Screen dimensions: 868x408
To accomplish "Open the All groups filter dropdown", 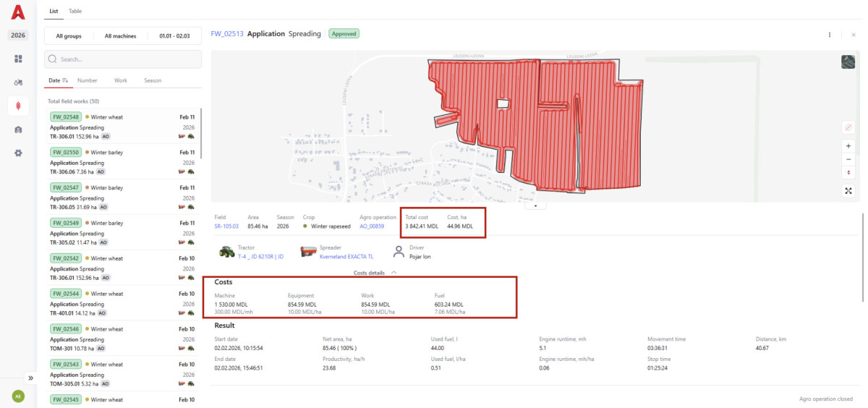I will click(69, 36).
